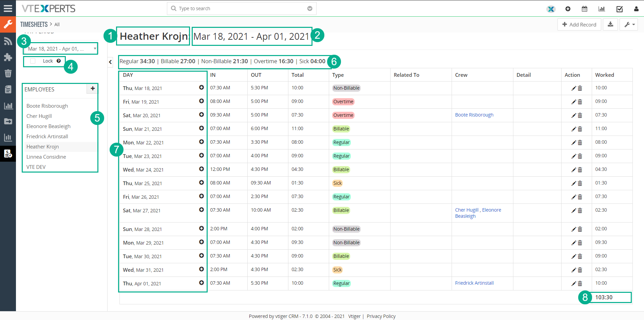Open the wrench settings dropdown
The height and width of the screenshot is (320, 644).
tap(629, 24)
